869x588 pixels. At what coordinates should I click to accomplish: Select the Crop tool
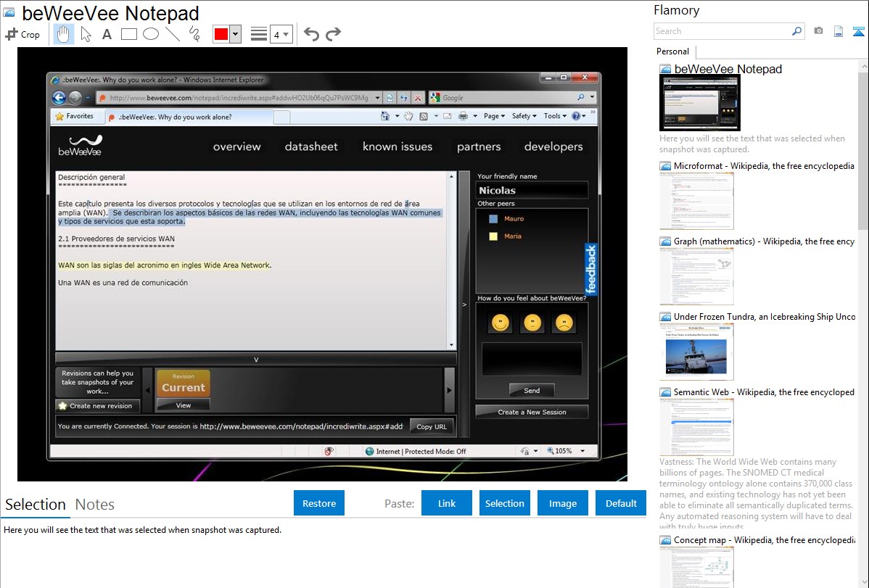[x=22, y=34]
